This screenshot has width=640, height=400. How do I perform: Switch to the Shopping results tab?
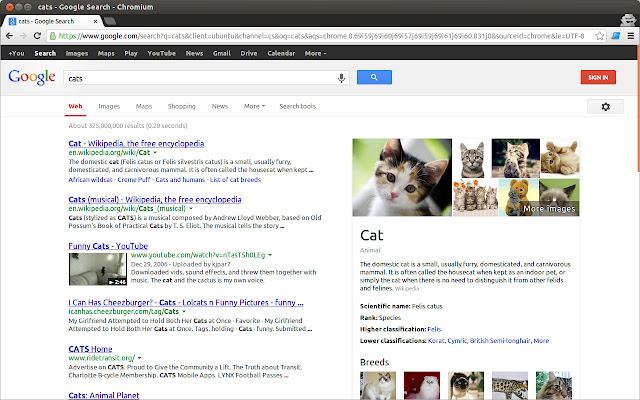click(182, 106)
